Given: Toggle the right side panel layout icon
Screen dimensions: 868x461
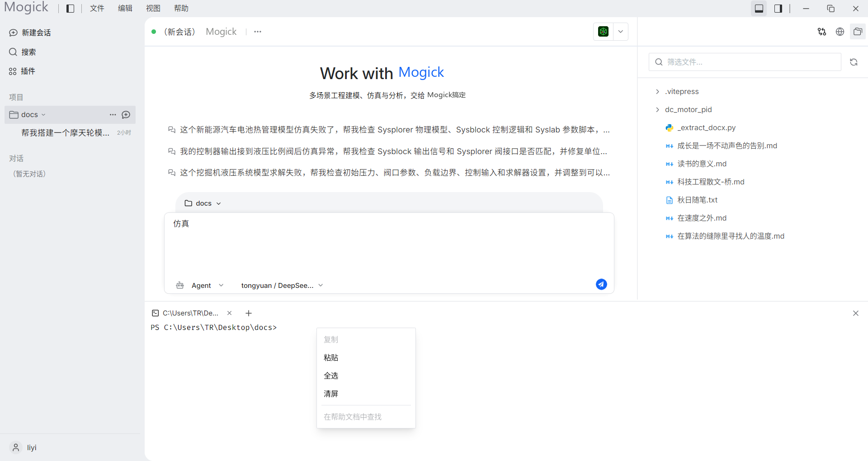Looking at the screenshot, I should click(778, 9).
